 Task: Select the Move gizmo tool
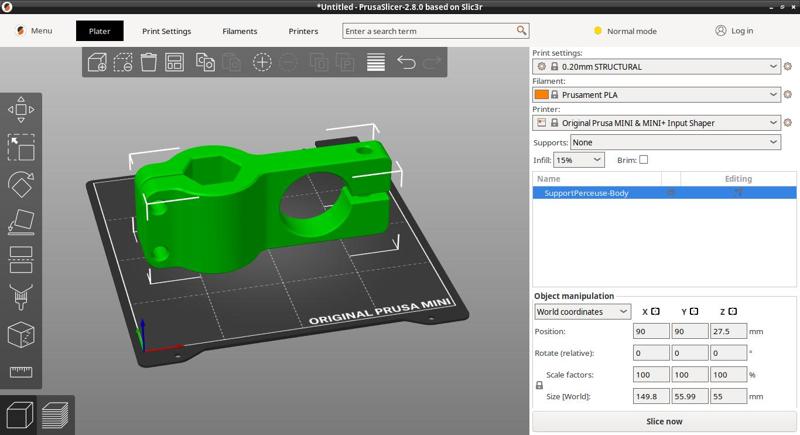(21, 110)
